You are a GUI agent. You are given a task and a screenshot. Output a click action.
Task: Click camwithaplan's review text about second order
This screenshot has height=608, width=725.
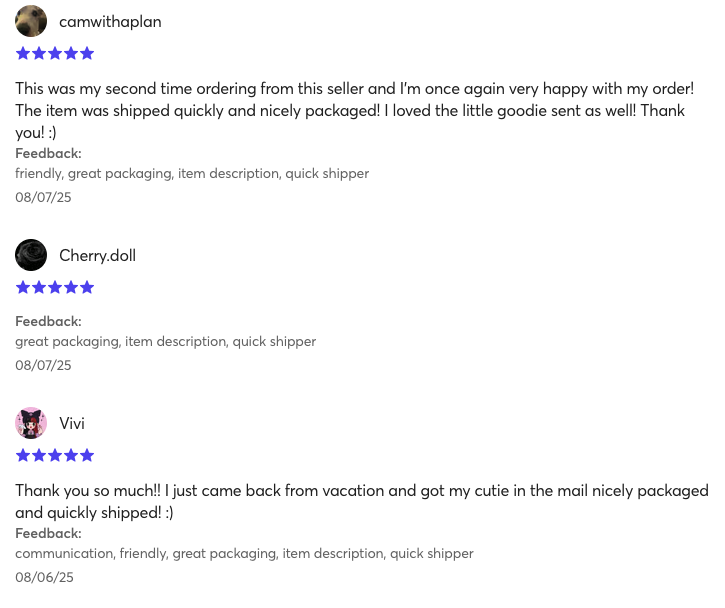[355, 111]
